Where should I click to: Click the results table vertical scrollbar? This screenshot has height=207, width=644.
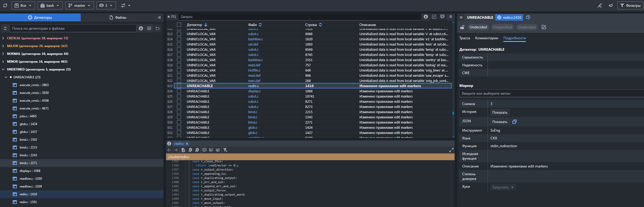click(453, 113)
